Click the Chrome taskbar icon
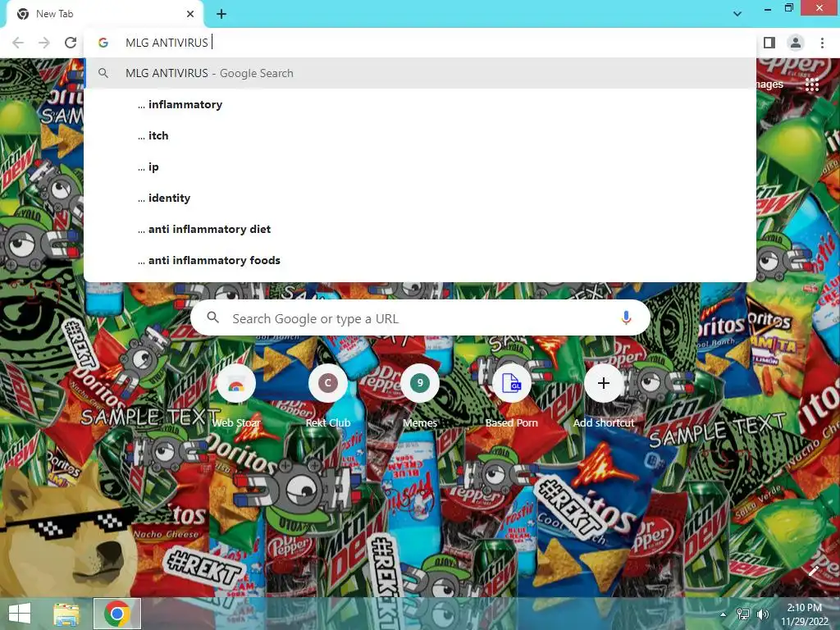Image resolution: width=840 pixels, height=630 pixels. 117,614
